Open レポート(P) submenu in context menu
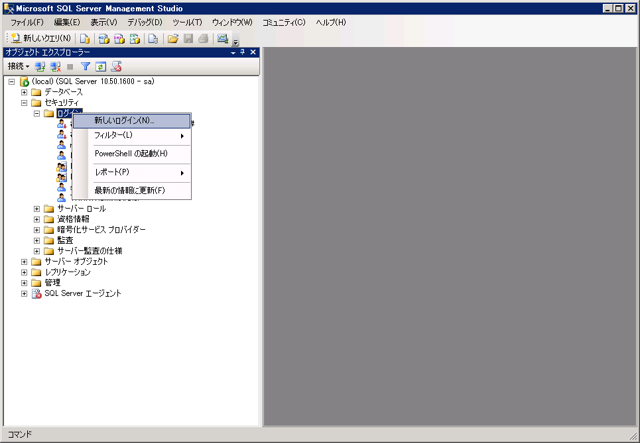640x443 pixels. click(131, 172)
